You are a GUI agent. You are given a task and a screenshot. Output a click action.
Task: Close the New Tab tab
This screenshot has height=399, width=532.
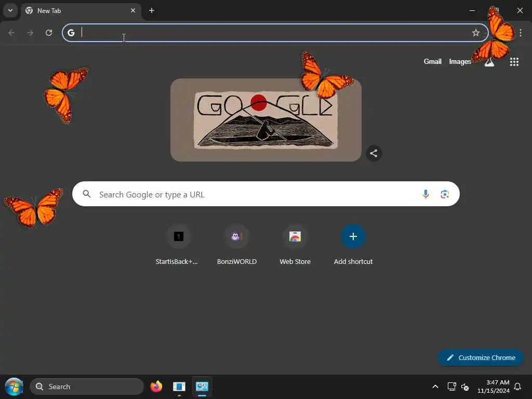133,10
